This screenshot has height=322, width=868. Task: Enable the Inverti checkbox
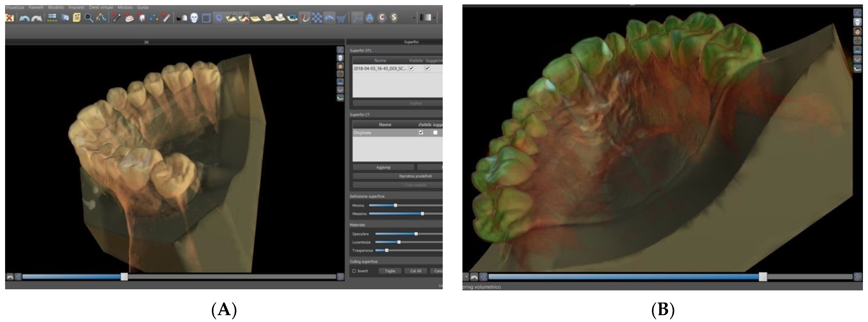[354, 271]
